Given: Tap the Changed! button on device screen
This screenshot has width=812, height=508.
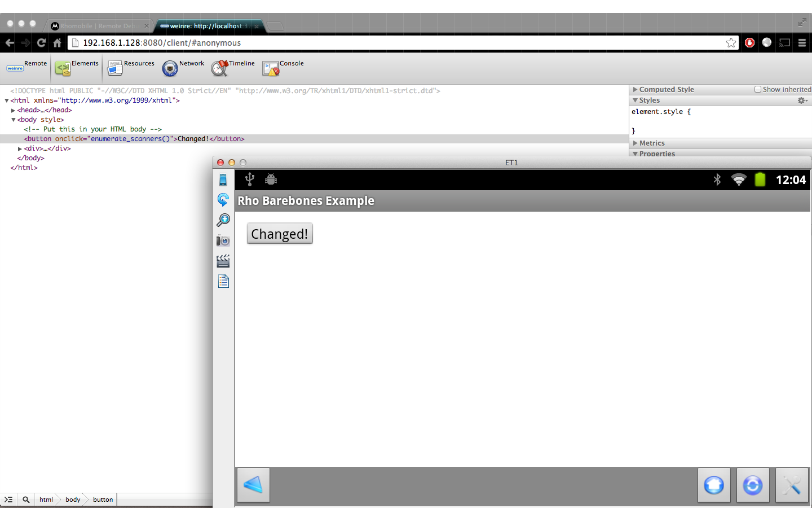Looking at the screenshot, I should click(280, 234).
